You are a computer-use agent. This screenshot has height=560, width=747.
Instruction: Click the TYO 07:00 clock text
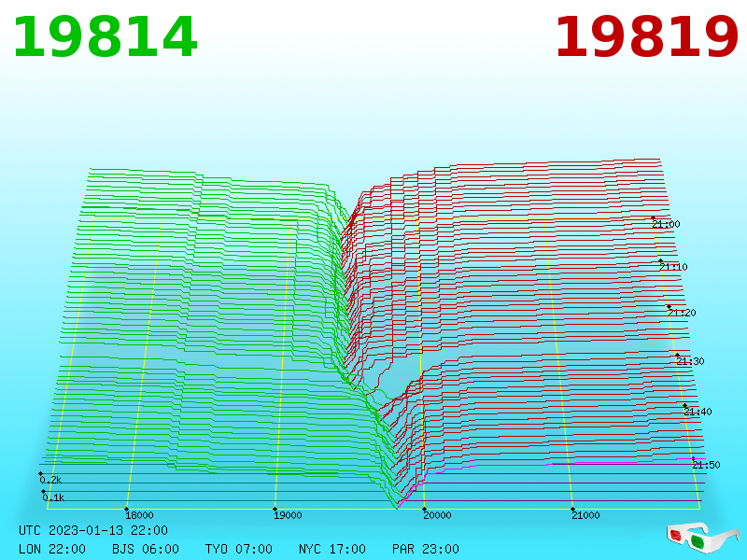click(x=239, y=549)
